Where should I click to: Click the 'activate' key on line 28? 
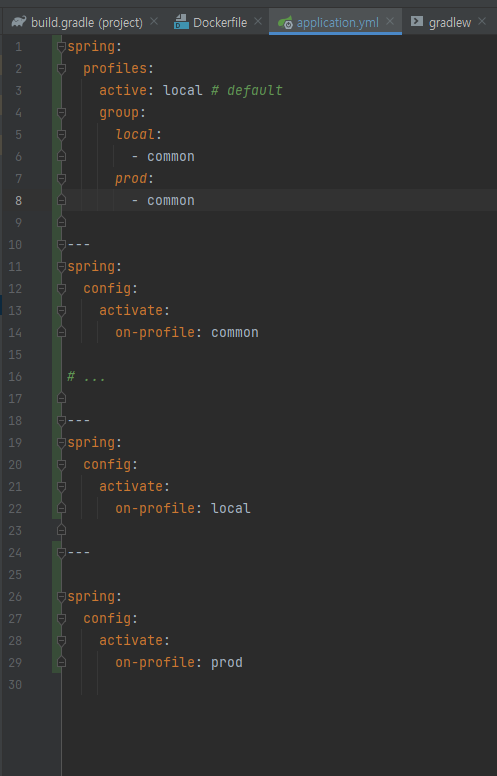[131, 640]
